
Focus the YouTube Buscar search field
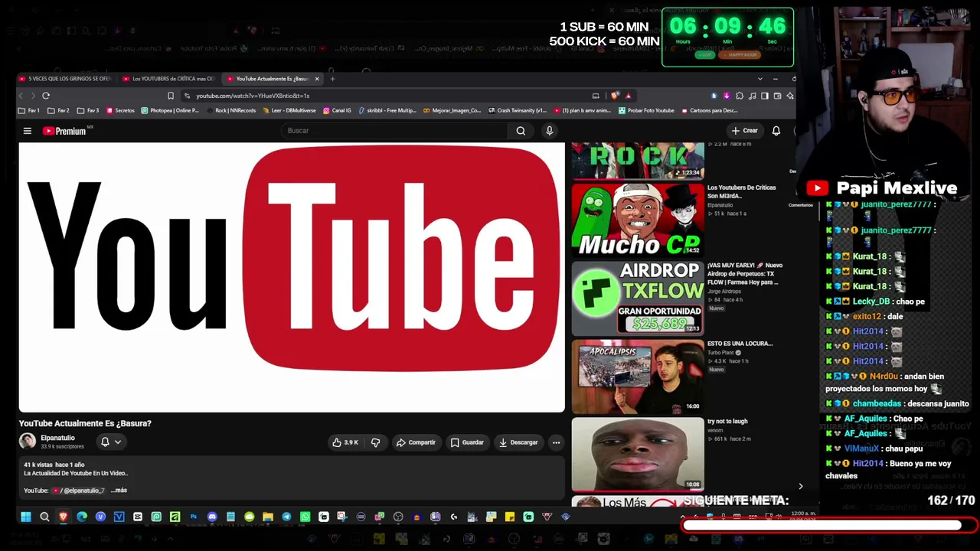[394, 131]
